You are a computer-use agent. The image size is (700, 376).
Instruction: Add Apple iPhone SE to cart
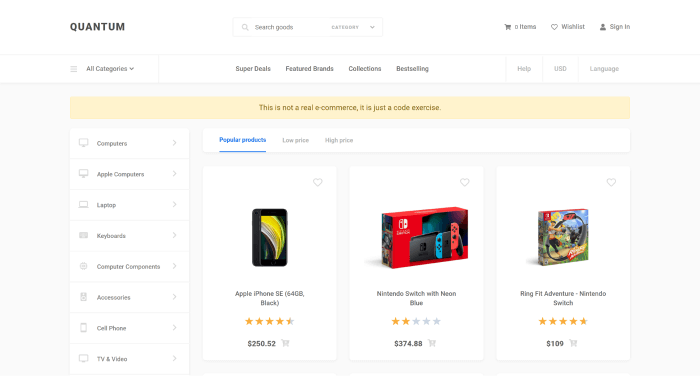(x=285, y=343)
